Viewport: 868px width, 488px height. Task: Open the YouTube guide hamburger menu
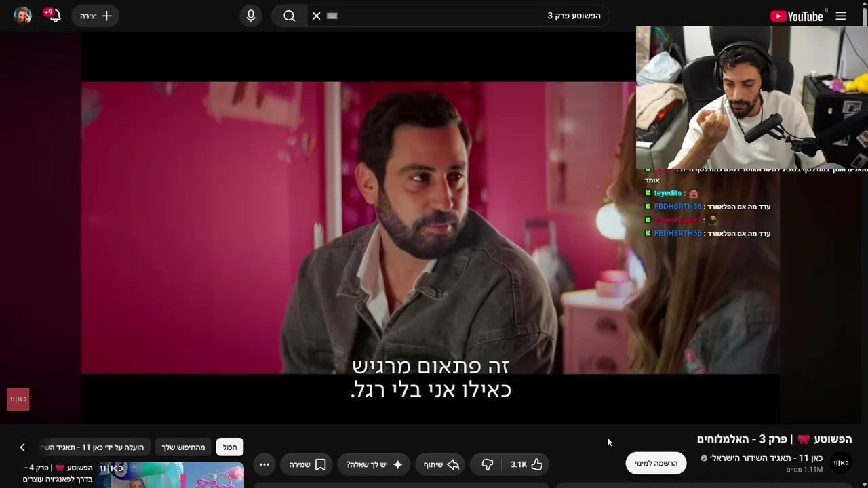click(x=841, y=16)
